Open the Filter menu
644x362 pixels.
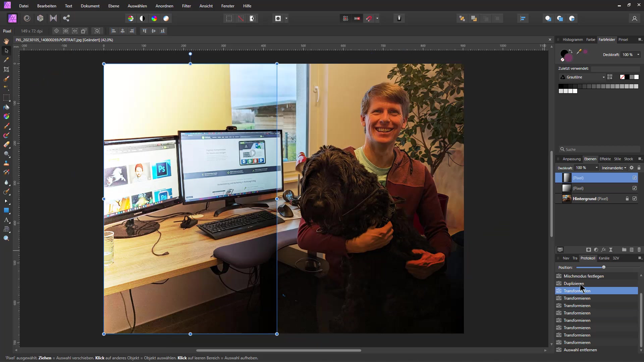pos(186,6)
